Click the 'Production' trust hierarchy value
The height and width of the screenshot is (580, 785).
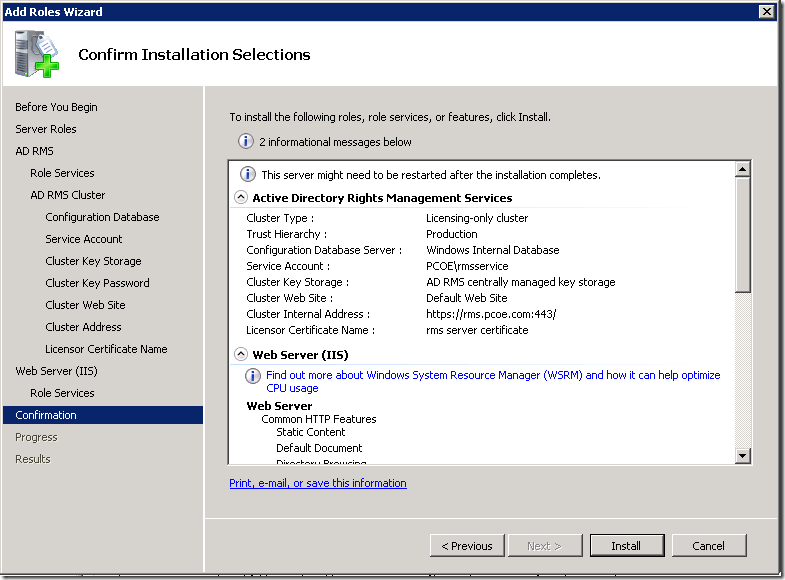point(452,234)
